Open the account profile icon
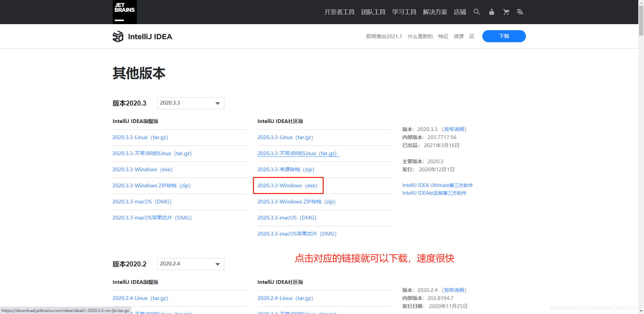Viewport: 644px width, 314px height. coord(491,12)
